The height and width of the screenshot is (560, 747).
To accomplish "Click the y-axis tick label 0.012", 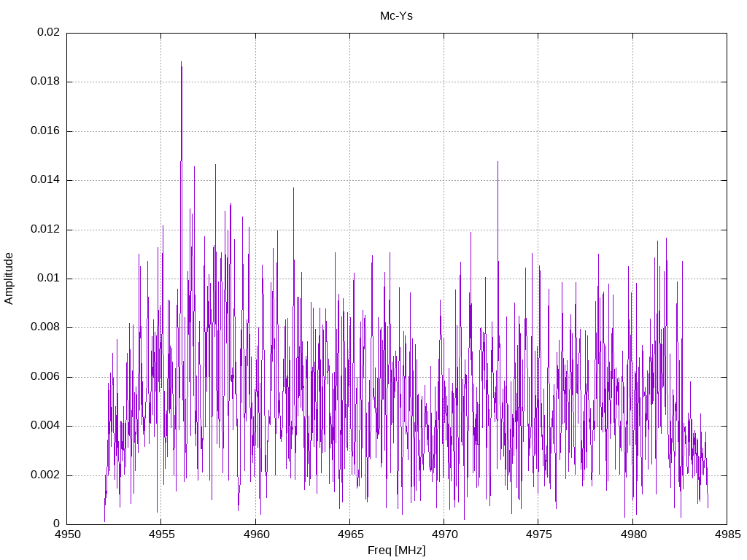I will coord(45,229).
